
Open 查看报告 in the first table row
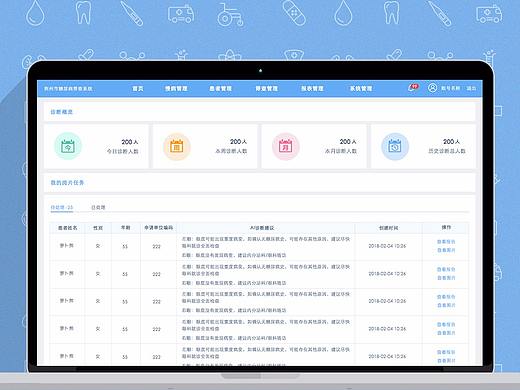click(x=446, y=242)
